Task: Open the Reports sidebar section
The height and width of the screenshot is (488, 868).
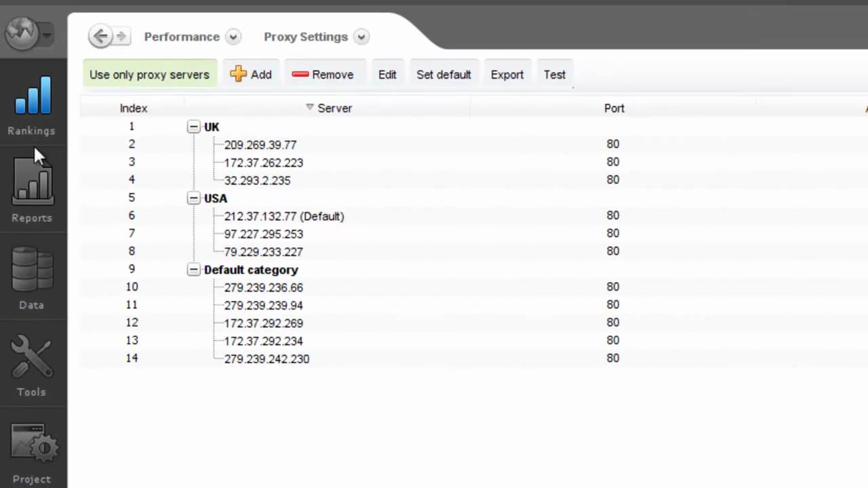Action: pos(32,191)
